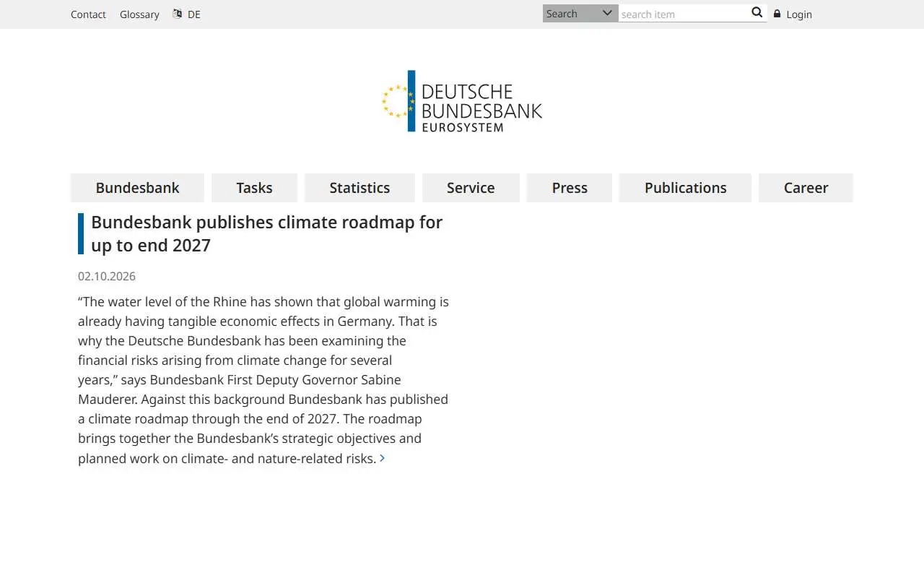Click the lock icon beside Login
Viewport: 924px width, 578px height.
pos(777,14)
